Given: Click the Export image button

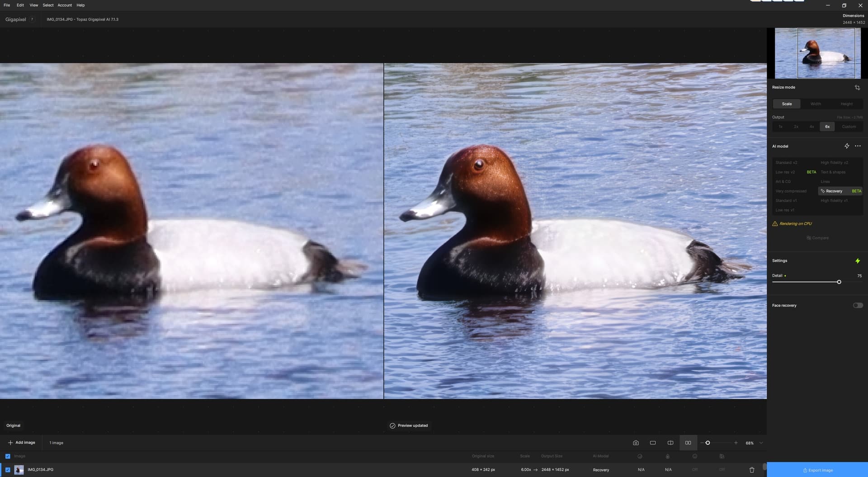Looking at the screenshot, I should [x=817, y=470].
